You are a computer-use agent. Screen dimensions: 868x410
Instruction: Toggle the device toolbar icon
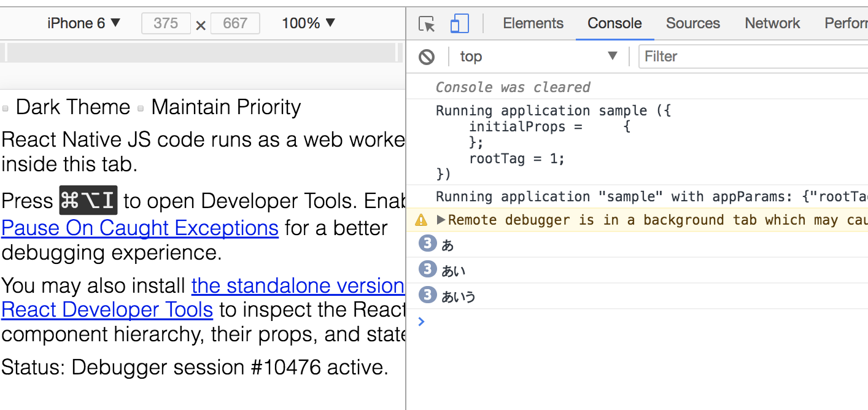[x=459, y=24]
